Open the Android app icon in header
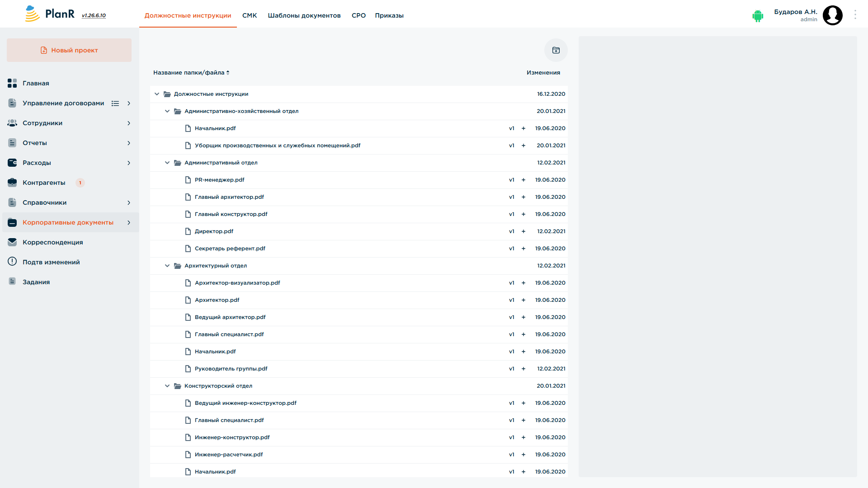The height and width of the screenshot is (488, 868). pos(758,16)
